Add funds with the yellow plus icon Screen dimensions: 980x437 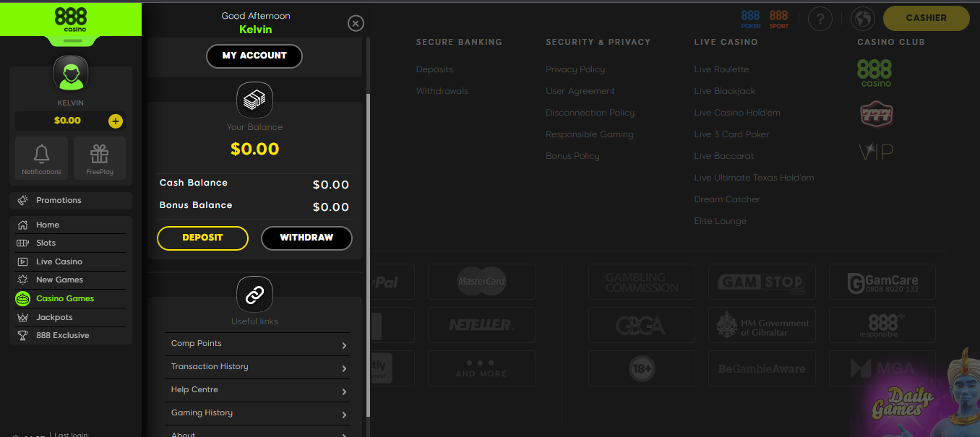(116, 121)
